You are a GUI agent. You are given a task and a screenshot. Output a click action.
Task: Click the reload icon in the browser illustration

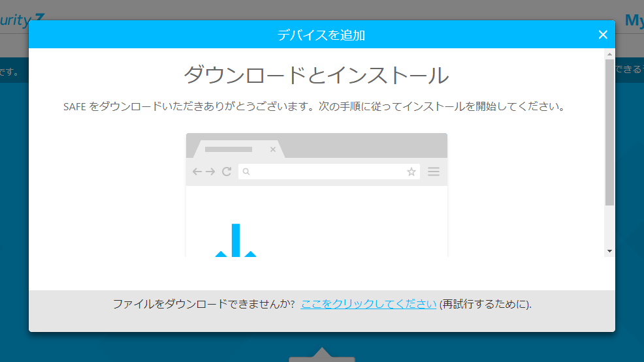click(227, 172)
